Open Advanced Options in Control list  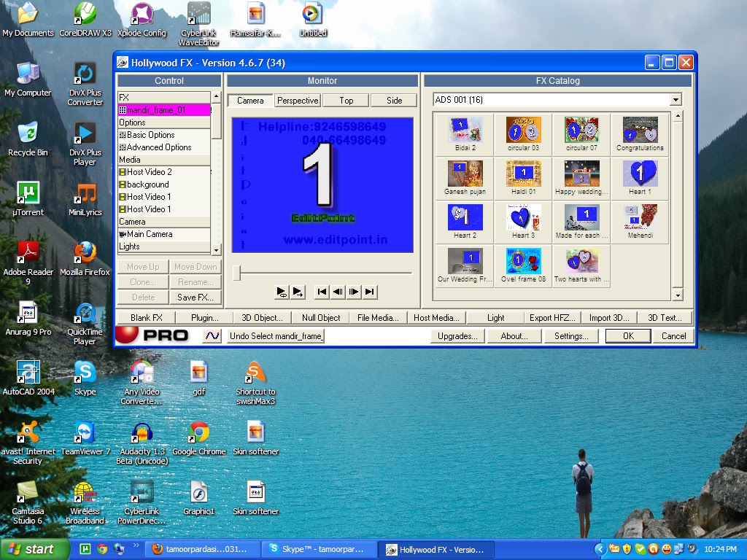coord(164,147)
